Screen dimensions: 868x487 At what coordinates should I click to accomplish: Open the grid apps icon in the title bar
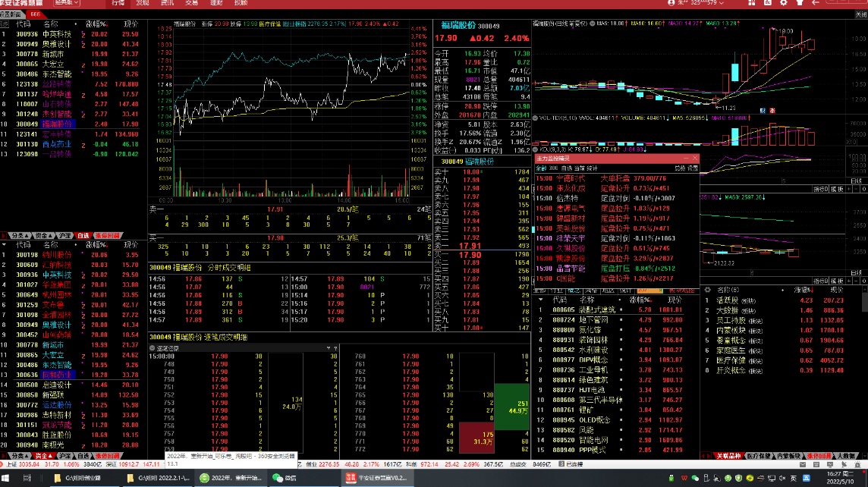pos(751,3)
